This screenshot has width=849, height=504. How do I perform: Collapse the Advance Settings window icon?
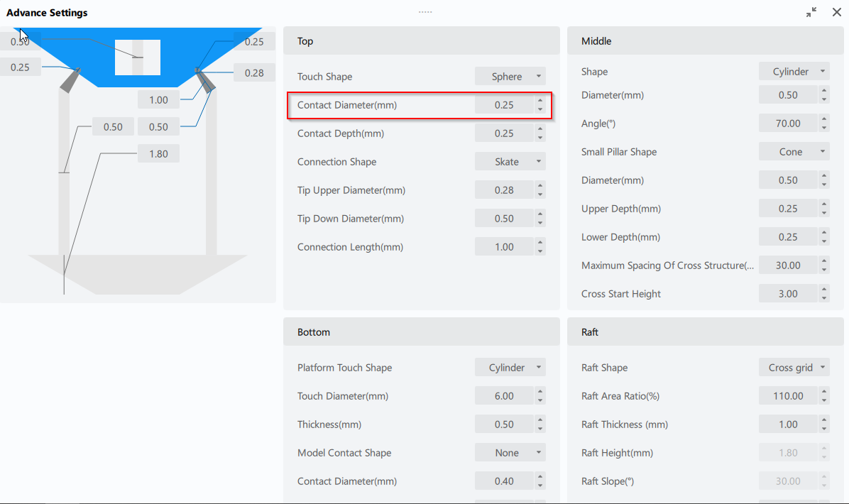[x=811, y=12]
